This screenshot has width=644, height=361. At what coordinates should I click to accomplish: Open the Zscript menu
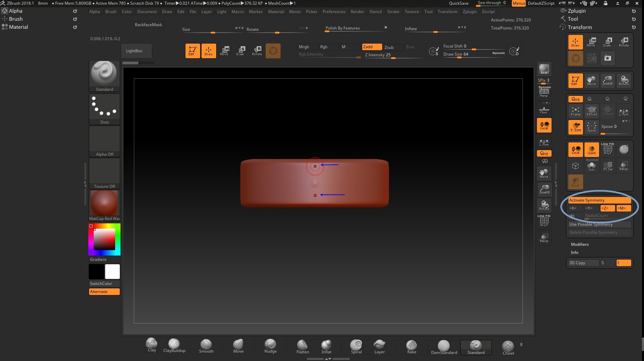[488, 11]
